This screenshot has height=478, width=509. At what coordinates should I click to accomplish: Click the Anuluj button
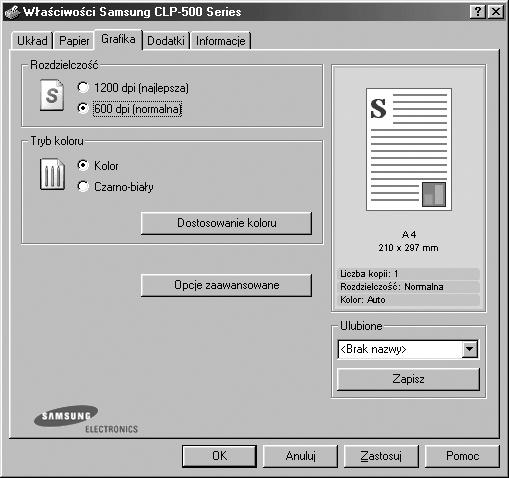tap(300, 456)
